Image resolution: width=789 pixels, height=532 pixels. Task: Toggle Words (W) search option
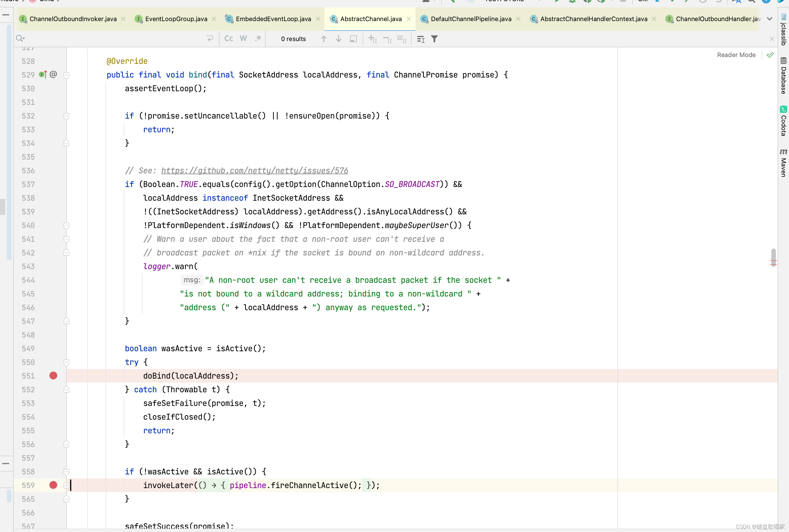pos(243,39)
